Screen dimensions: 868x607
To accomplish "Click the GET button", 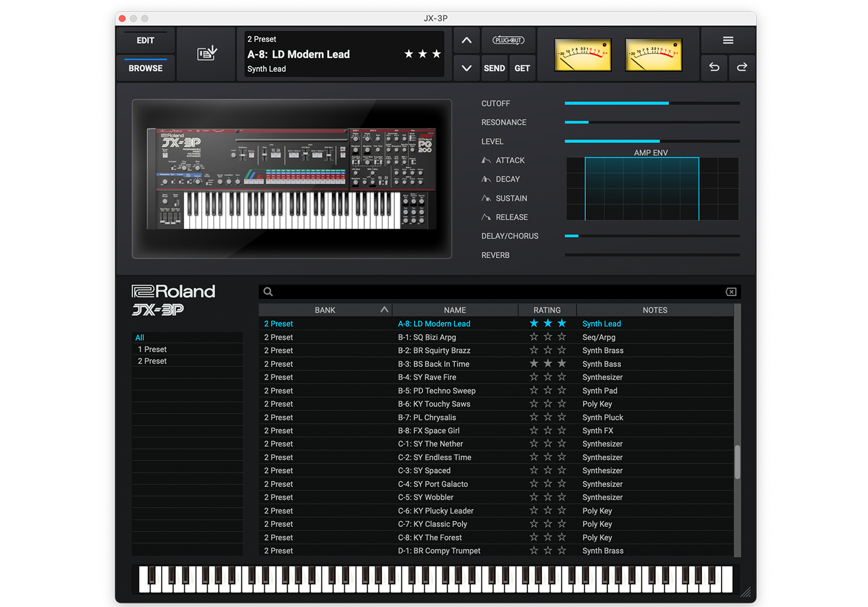I will pyautogui.click(x=522, y=68).
